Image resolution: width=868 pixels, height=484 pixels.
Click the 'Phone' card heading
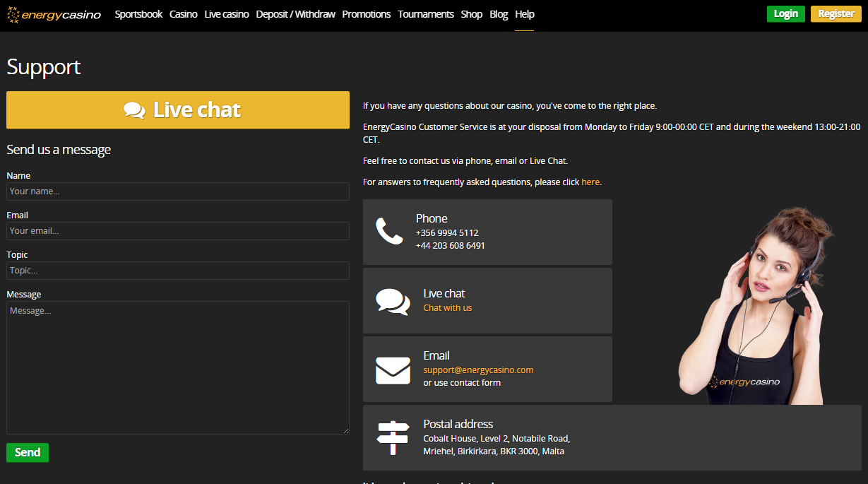click(432, 218)
